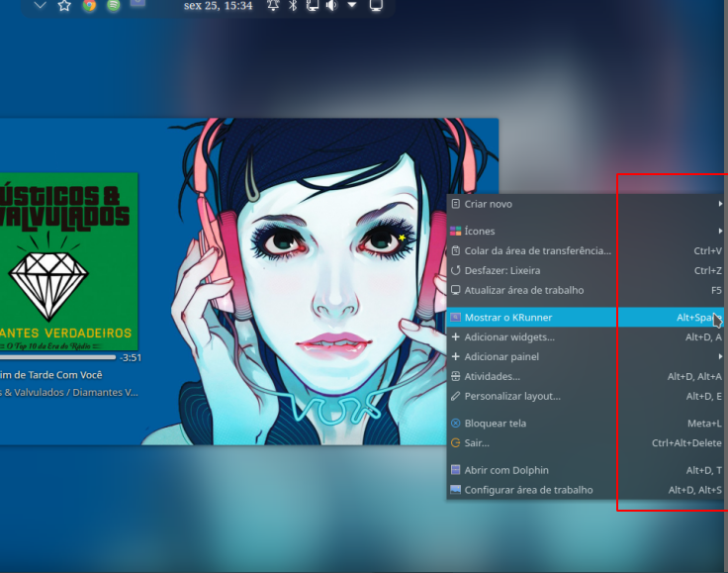Expand the arrow next to Ícones

coord(720,231)
